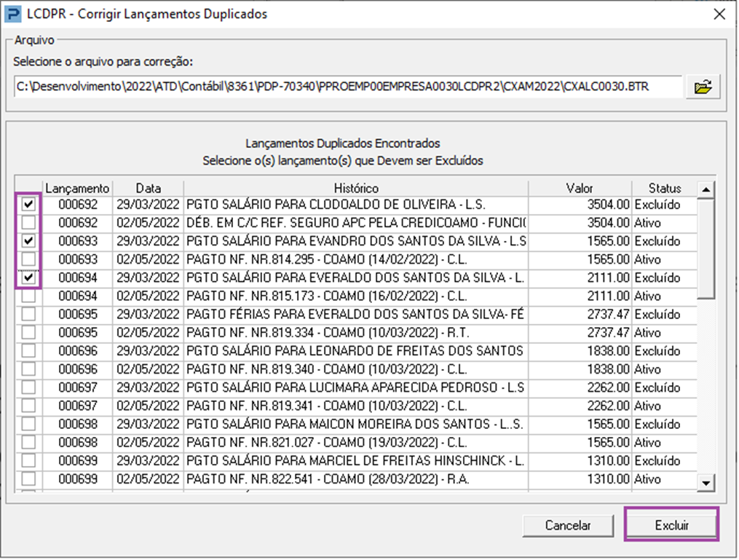
Task: Check the 000695 02/05/2022 row checkbox
Action: coord(28,332)
